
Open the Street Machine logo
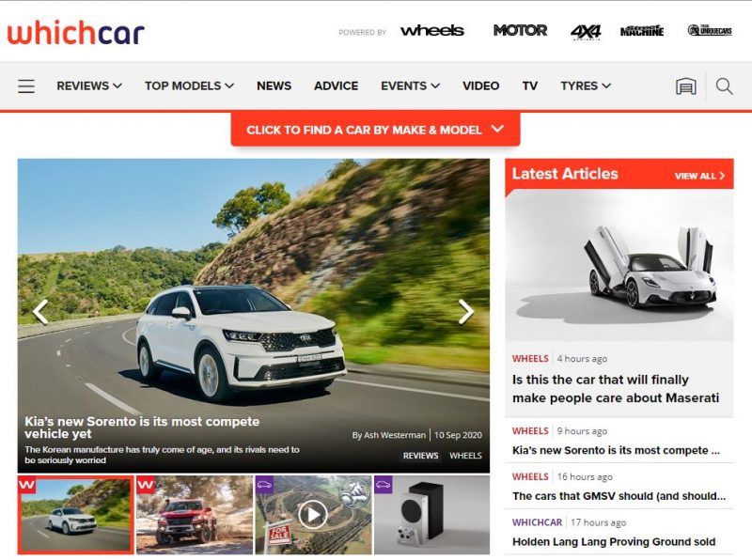(x=642, y=31)
